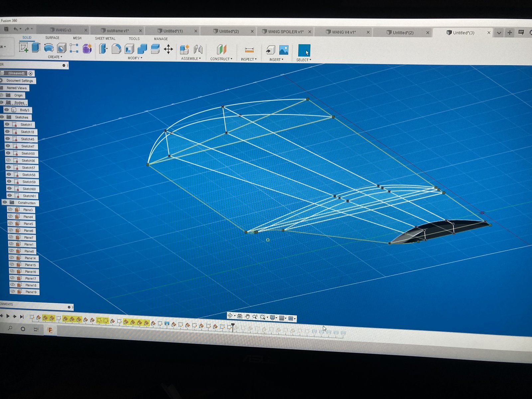This screenshot has height=399, width=532.
Task: Select the Joint tool
Action: point(198,50)
